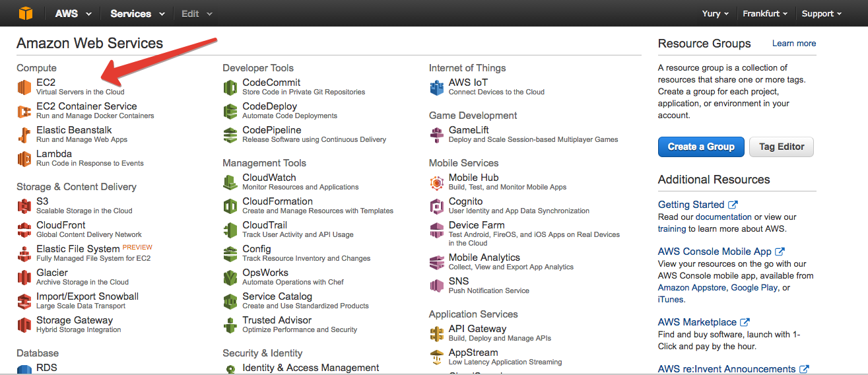Open the Learn more link
The height and width of the screenshot is (375, 868).
[794, 44]
